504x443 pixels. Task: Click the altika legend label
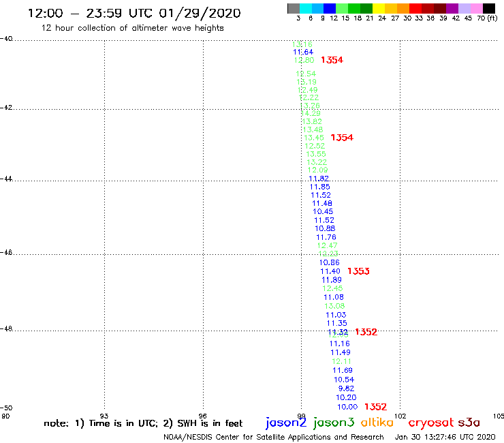[377, 422]
